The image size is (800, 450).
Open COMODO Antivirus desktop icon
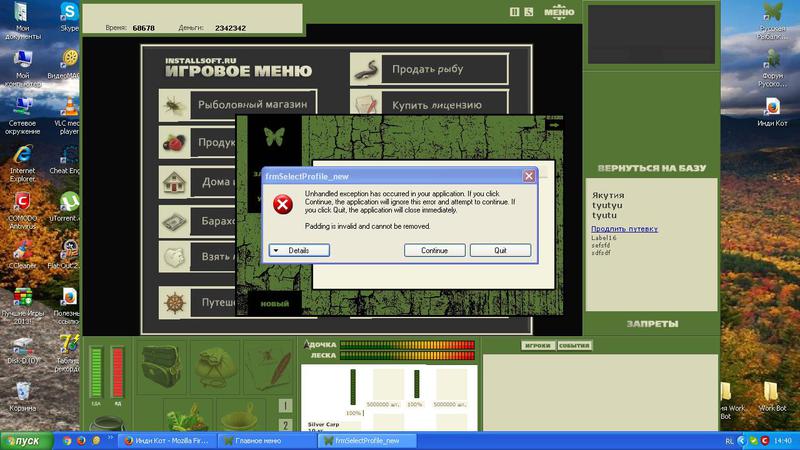[22, 211]
